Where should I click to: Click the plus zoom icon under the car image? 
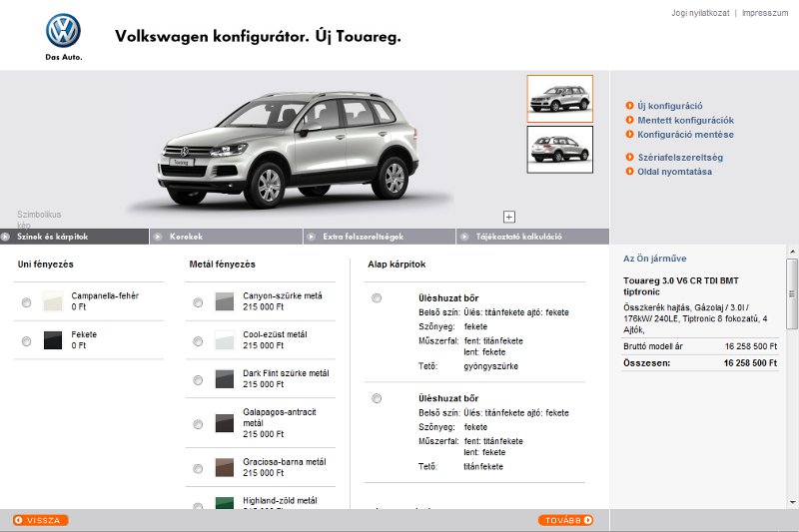(x=508, y=217)
